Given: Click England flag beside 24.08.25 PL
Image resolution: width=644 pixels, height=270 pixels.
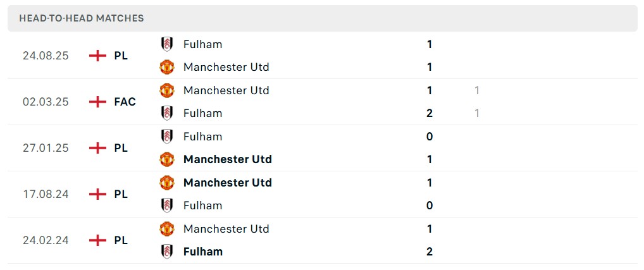Looking at the screenshot, I should click(97, 56).
